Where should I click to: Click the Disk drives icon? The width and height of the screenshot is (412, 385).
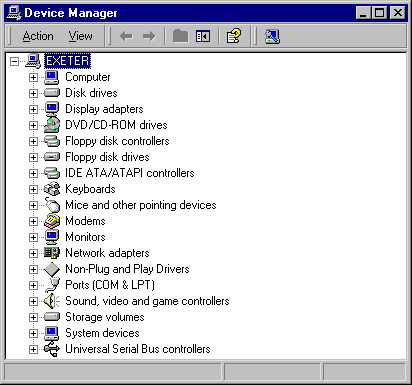coord(52,93)
